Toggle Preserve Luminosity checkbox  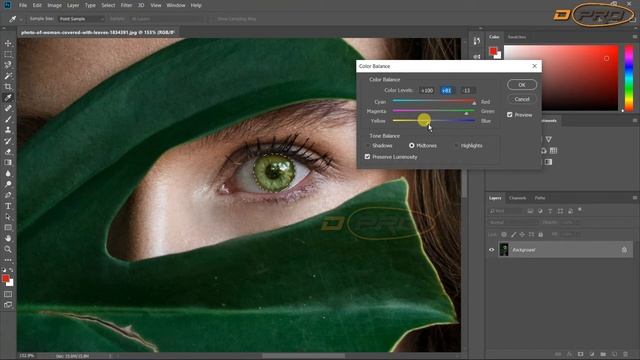coord(367,157)
